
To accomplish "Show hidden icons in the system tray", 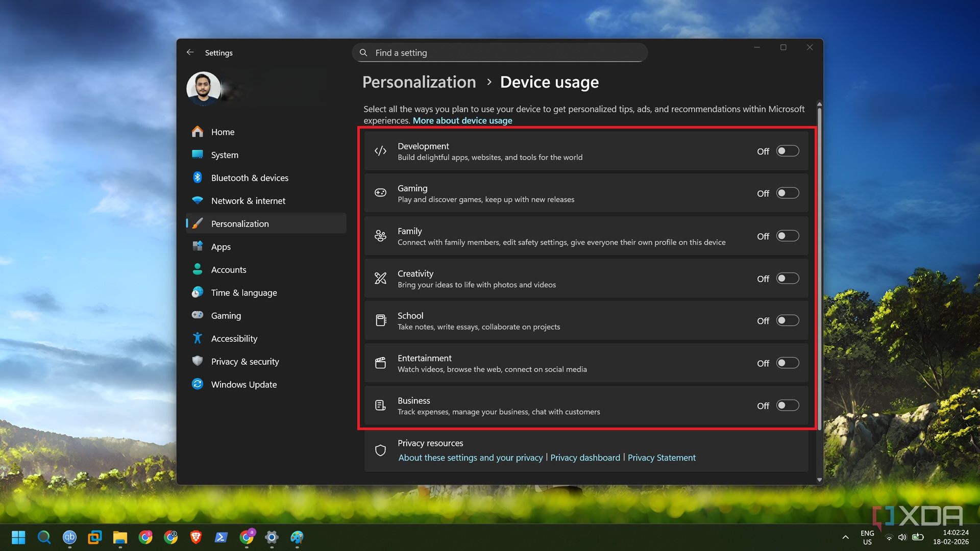I will click(845, 537).
